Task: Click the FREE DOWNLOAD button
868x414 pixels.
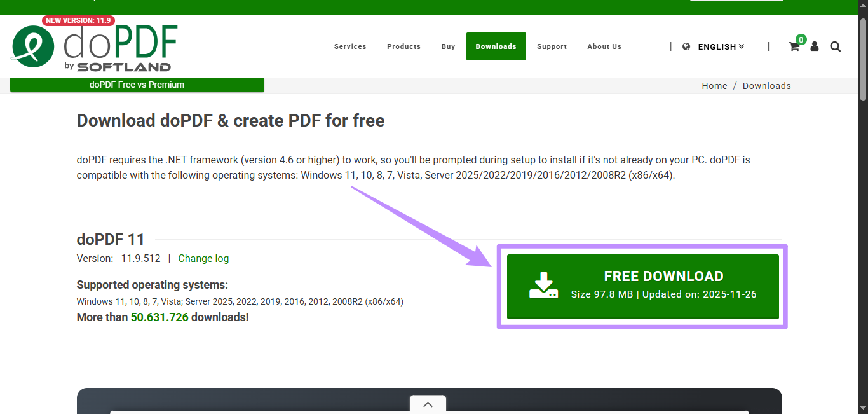Action: click(643, 286)
